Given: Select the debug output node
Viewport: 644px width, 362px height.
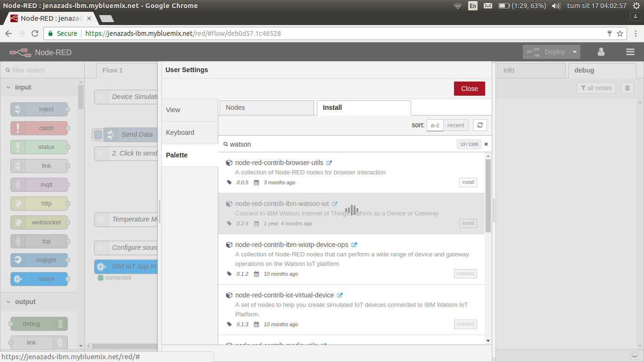Looking at the screenshot, I should click(39, 324).
